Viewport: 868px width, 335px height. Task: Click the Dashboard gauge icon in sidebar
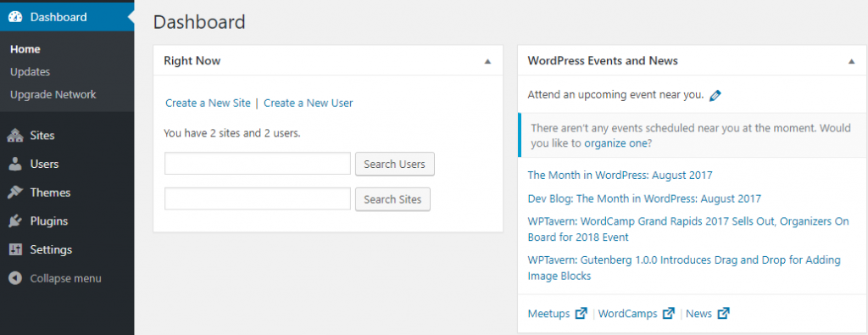15,17
